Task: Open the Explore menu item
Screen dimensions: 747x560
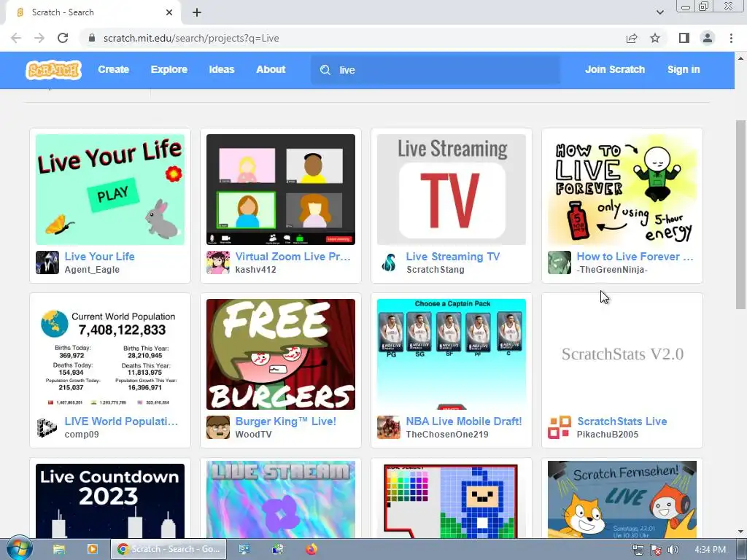Action: (x=169, y=69)
